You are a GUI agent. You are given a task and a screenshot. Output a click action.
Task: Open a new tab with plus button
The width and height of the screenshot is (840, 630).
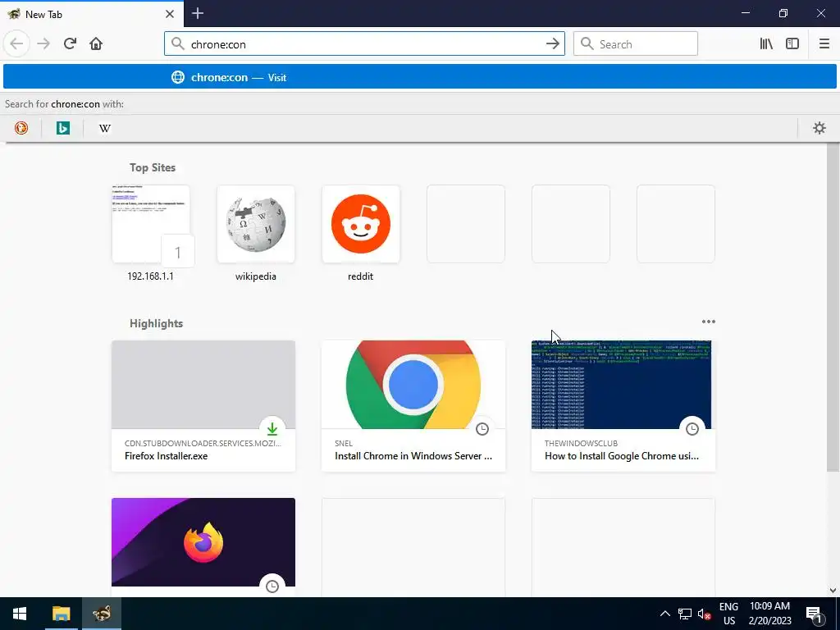pos(198,13)
